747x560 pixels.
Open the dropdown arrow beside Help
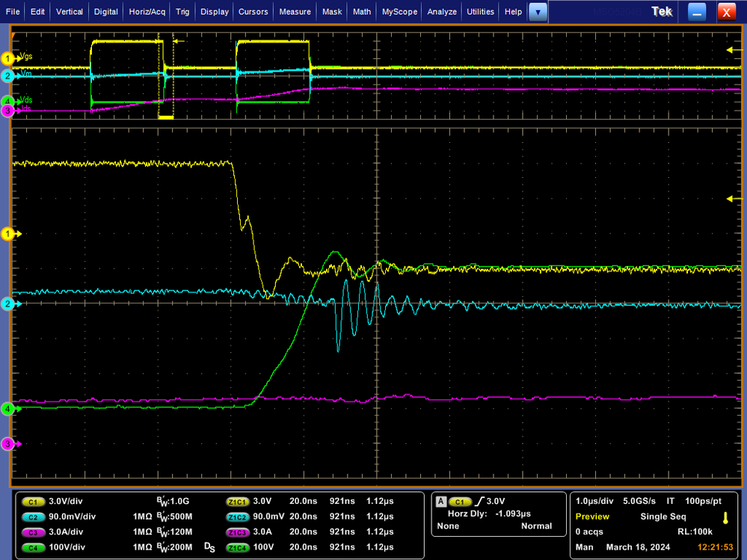tap(538, 11)
